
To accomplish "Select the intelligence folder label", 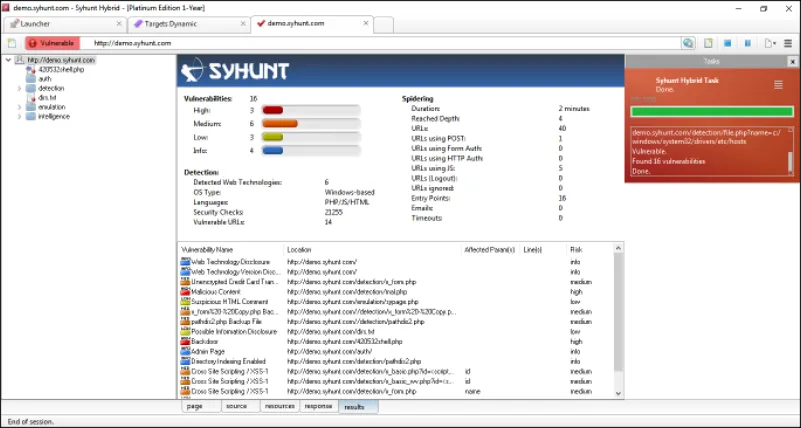I will pos(54,116).
